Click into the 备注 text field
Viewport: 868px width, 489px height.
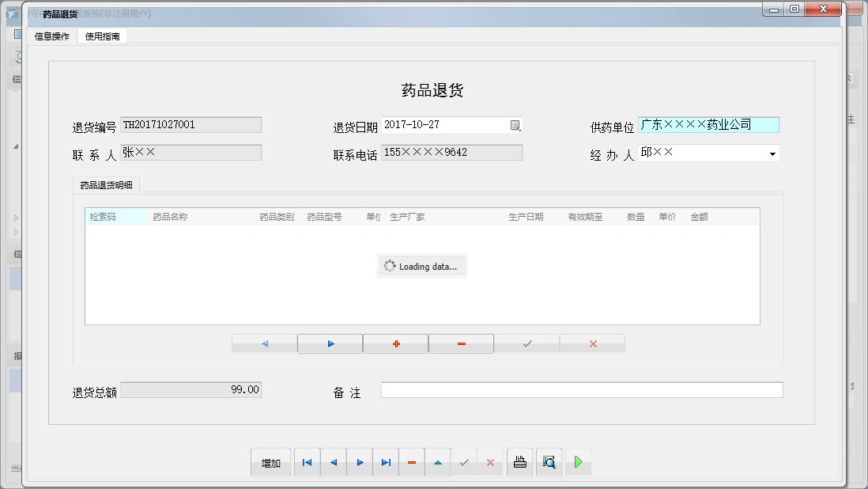point(582,390)
